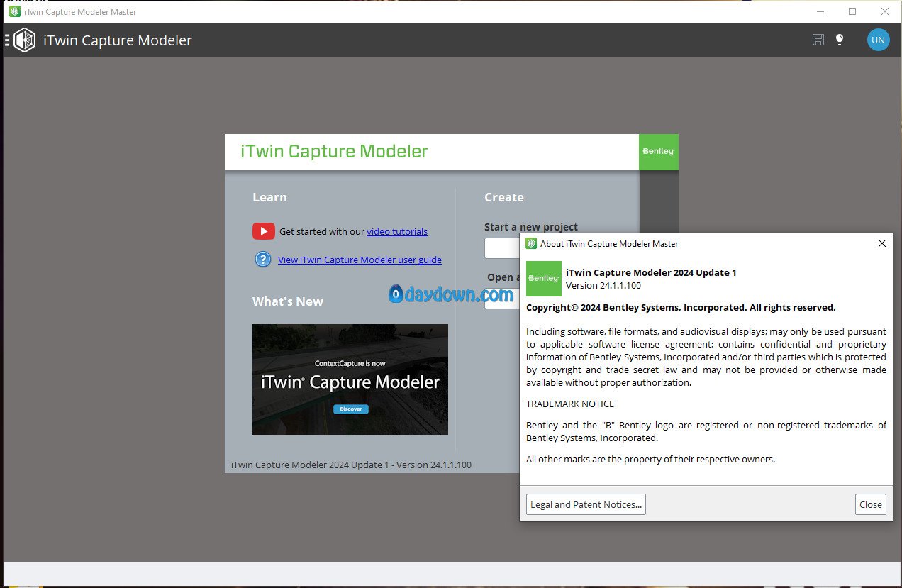The width and height of the screenshot is (902, 588).
Task: Open the UN user account avatar
Action: tap(878, 40)
